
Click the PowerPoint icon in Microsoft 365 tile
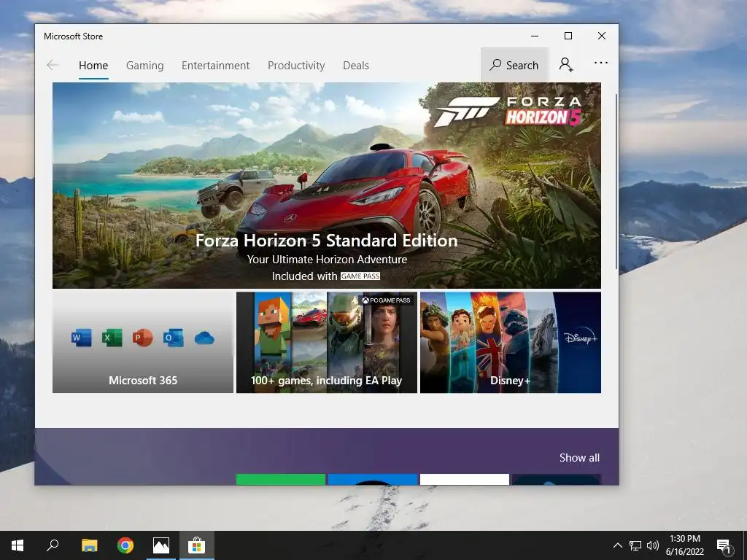tap(142, 338)
